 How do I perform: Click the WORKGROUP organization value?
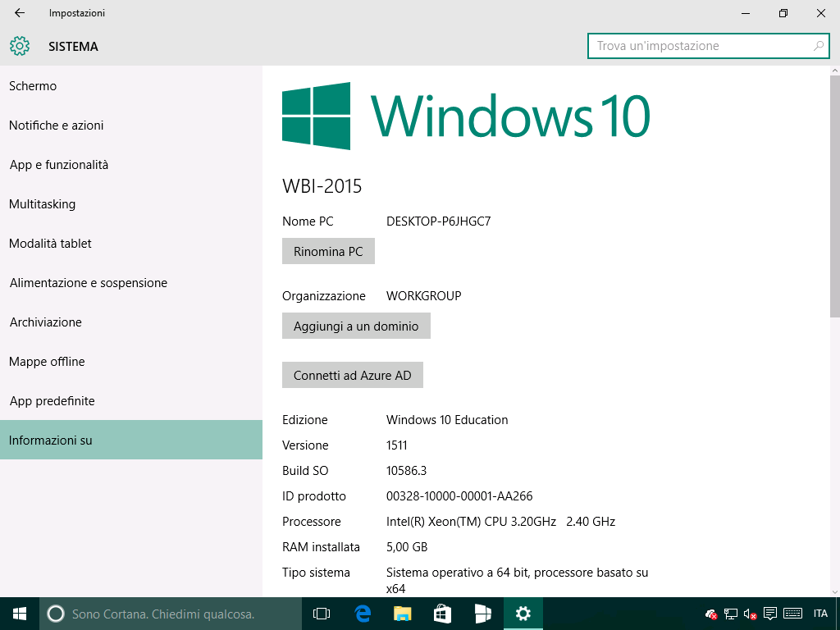[x=424, y=295]
